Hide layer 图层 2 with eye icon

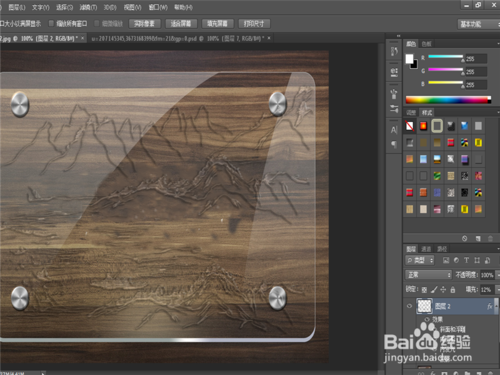point(409,306)
